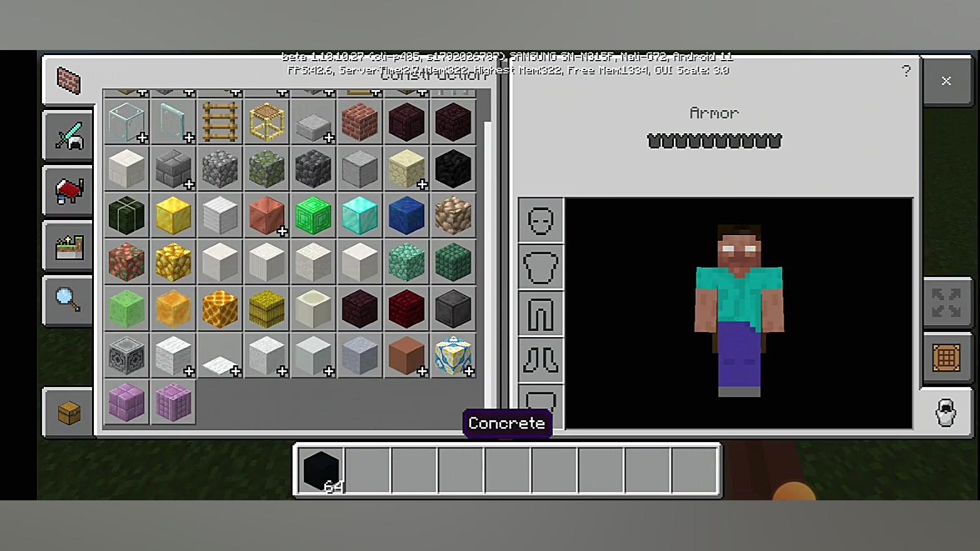Viewport: 980px width, 551px height.
Task: Open the Construction tab with brick icon
Action: (x=69, y=81)
